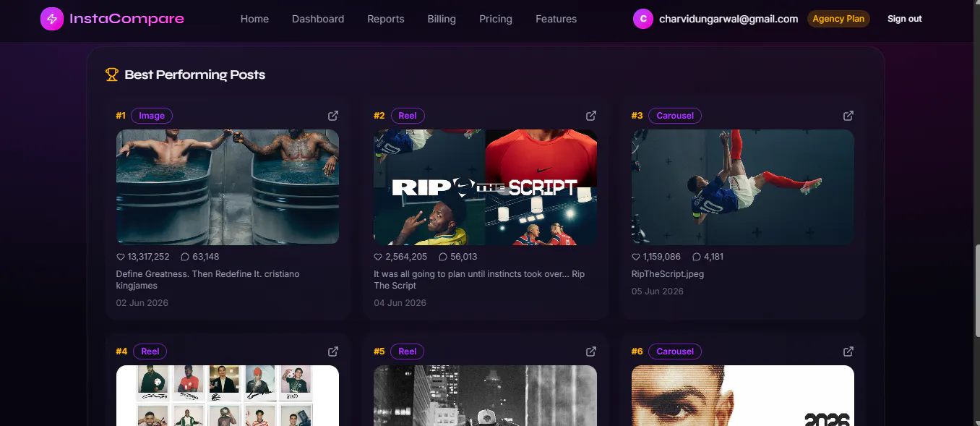Click the rank label '#3'
This screenshot has height=426, width=980.
point(637,116)
